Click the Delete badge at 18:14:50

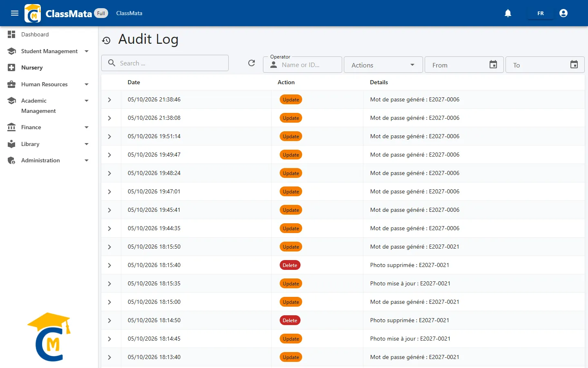[290, 320]
